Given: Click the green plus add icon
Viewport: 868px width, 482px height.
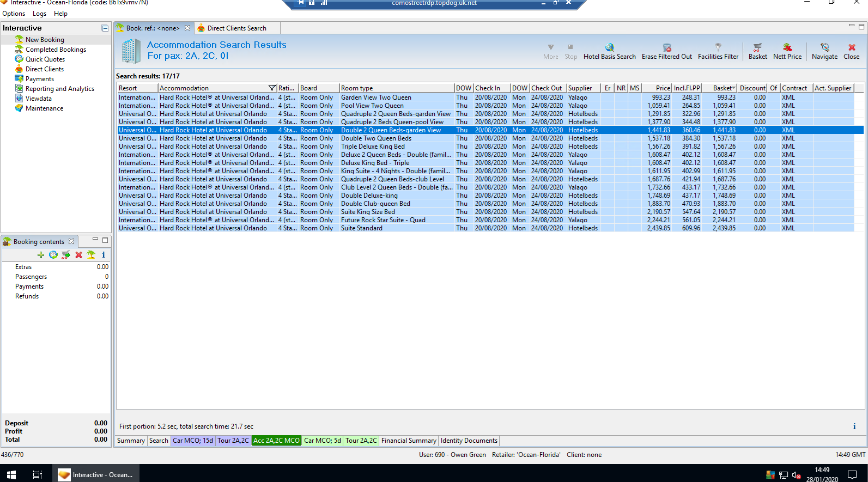Looking at the screenshot, I should tap(41, 255).
